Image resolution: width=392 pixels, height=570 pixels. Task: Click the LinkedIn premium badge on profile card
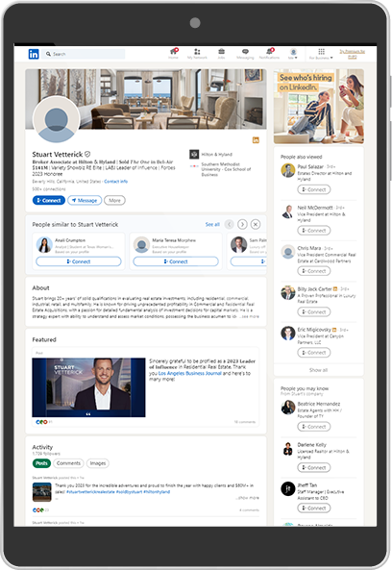click(x=256, y=140)
